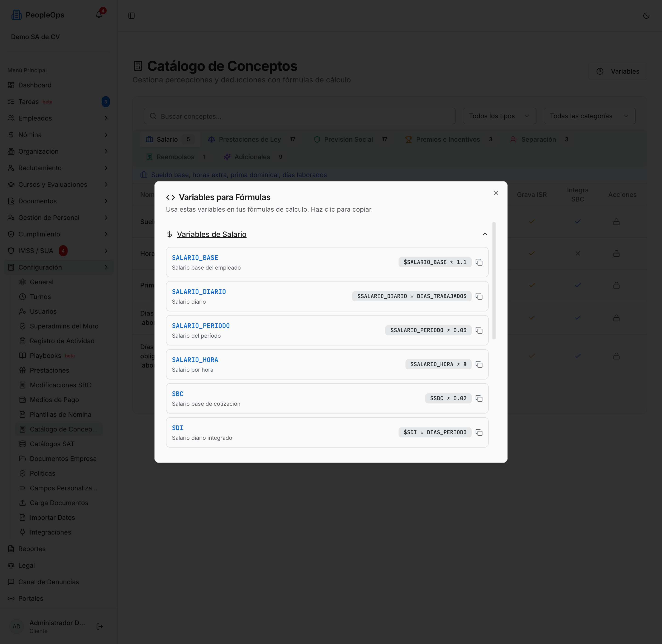Copy the SBC formula example
Viewport: 662px width, 644px height.
click(479, 398)
